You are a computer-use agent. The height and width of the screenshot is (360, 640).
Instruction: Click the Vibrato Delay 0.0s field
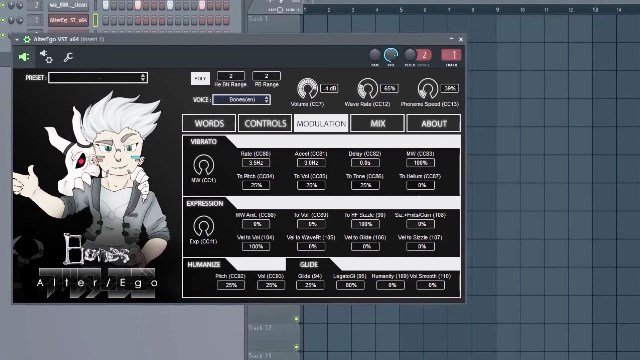365,163
